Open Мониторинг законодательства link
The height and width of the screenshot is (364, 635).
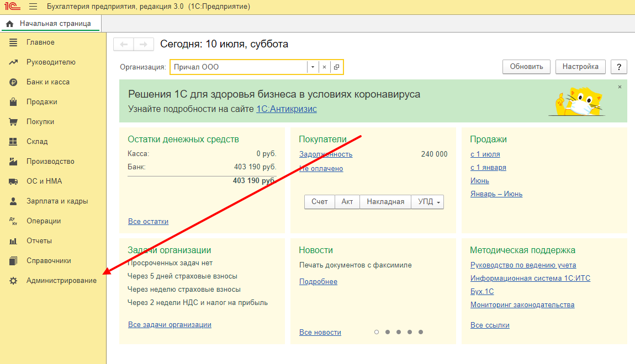(522, 305)
